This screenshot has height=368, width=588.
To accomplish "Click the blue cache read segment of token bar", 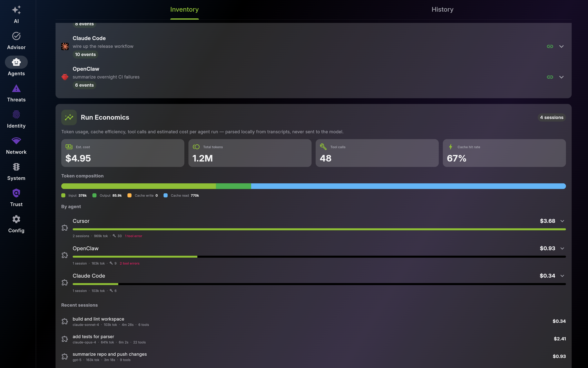I will tap(409, 186).
